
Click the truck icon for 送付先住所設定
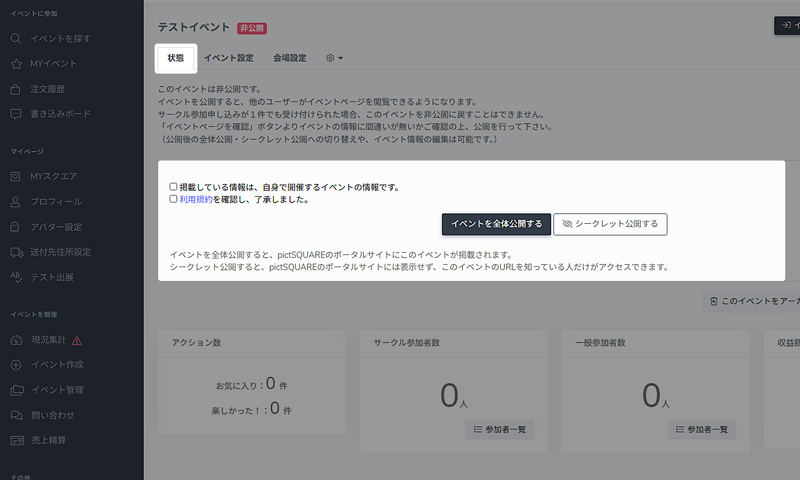pos(16,251)
